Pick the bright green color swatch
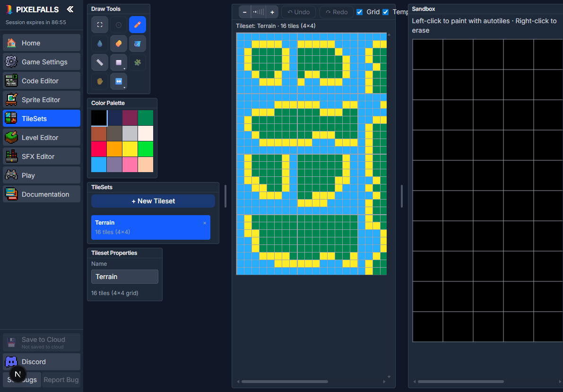 click(x=146, y=149)
